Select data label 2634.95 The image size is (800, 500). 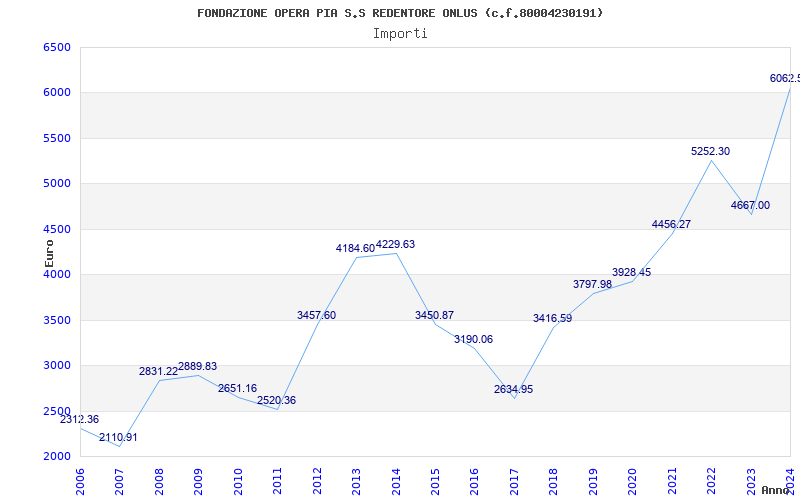513,389
